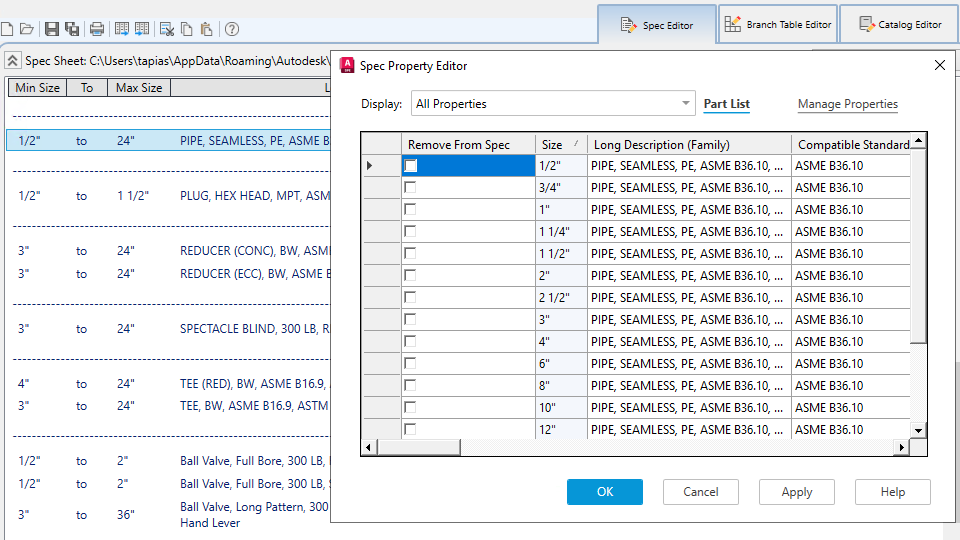The width and height of the screenshot is (960, 540).
Task: Select the 6" size cell
Action: pos(561,364)
